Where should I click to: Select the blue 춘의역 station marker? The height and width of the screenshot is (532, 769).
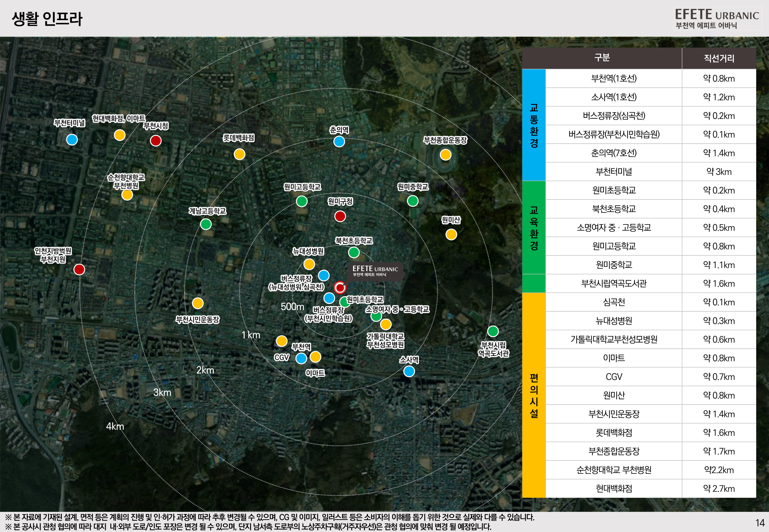[339, 141]
